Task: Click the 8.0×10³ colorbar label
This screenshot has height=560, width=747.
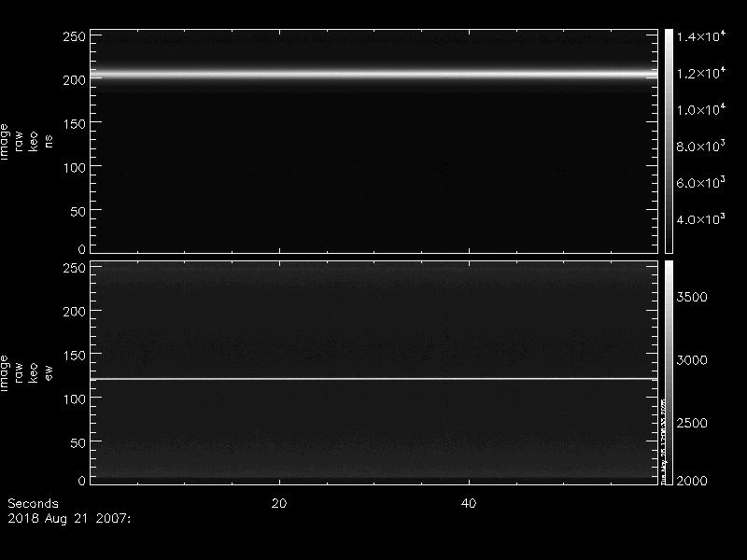Action: 701,147
